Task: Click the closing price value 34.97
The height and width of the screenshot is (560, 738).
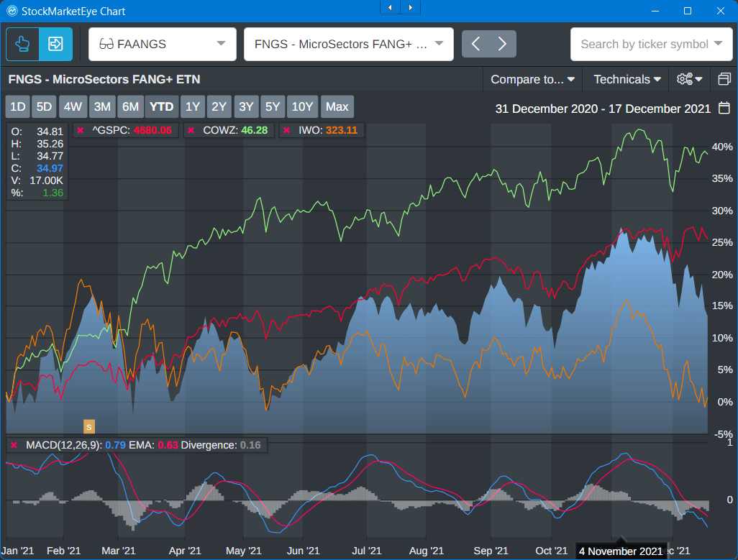Action: coord(50,168)
